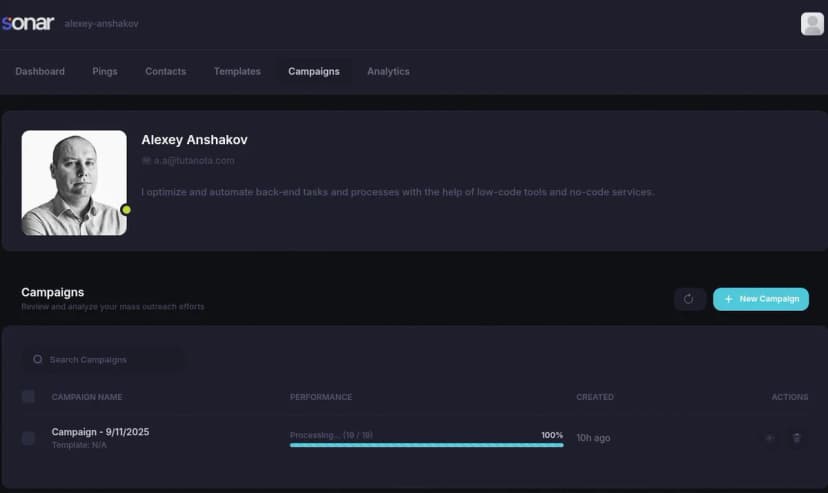The width and height of the screenshot is (828, 493).
Task: Open the Templates tab
Action: click(x=237, y=71)
